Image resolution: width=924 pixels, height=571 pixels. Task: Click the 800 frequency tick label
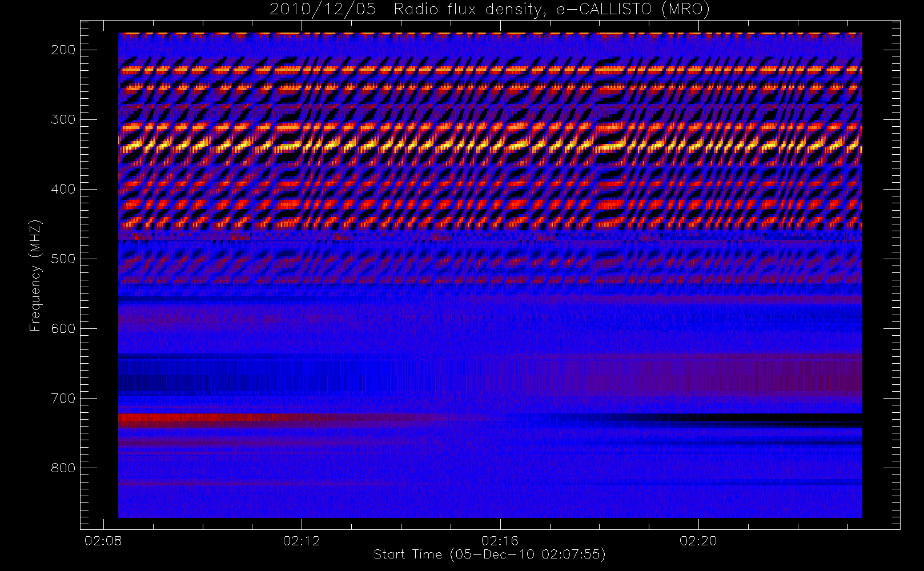[63, 468]
